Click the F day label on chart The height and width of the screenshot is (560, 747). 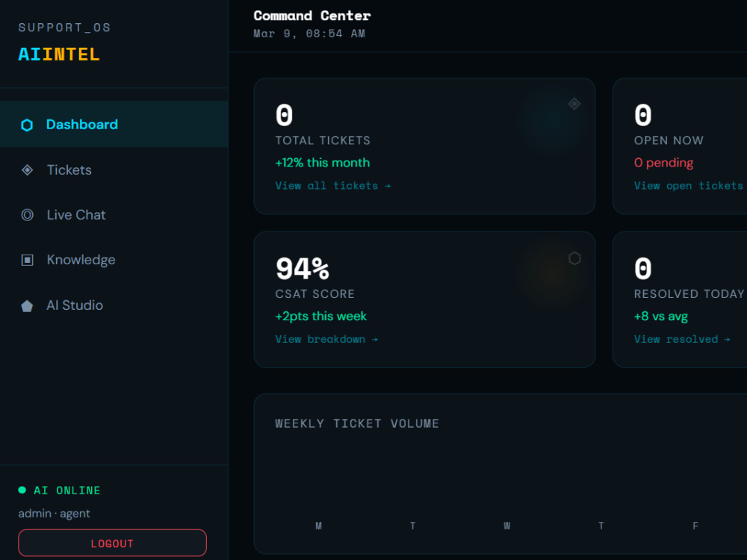coord(695,526)
